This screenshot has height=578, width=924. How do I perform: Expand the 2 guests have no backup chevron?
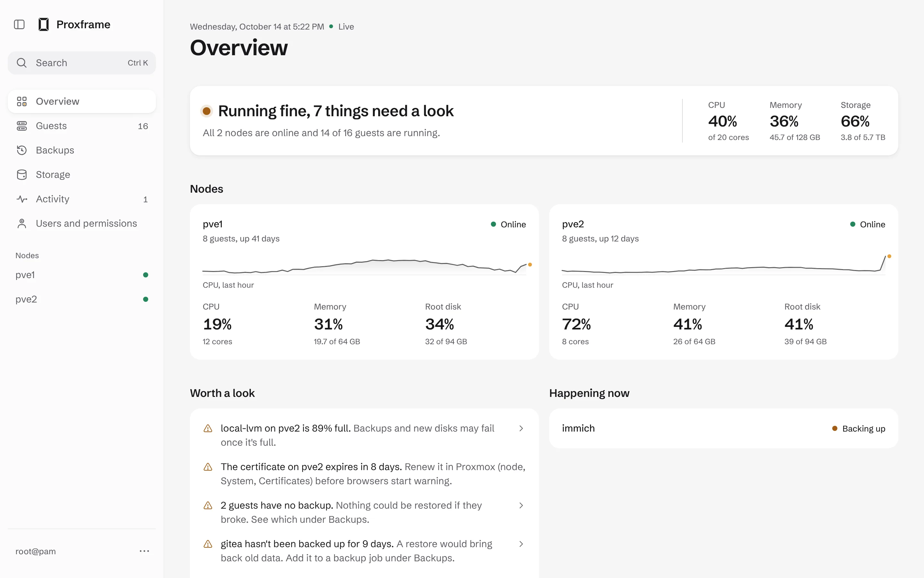click(x=521, y=505)
